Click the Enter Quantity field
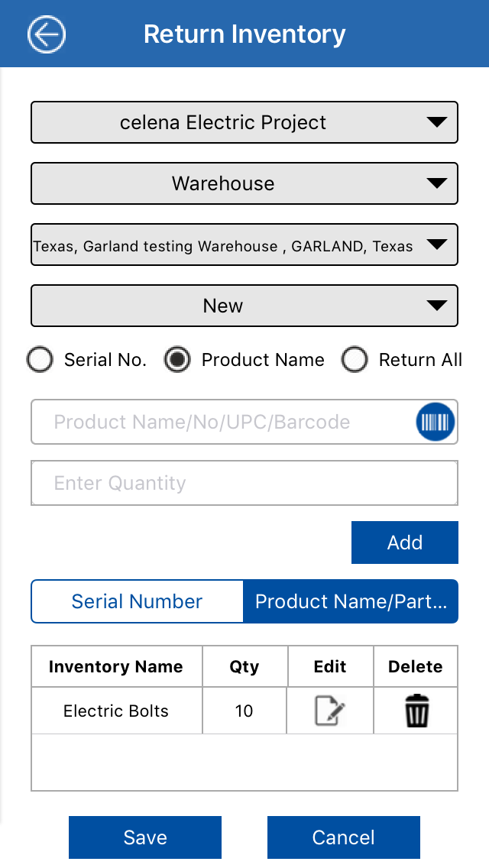 [x=244, y=483]
